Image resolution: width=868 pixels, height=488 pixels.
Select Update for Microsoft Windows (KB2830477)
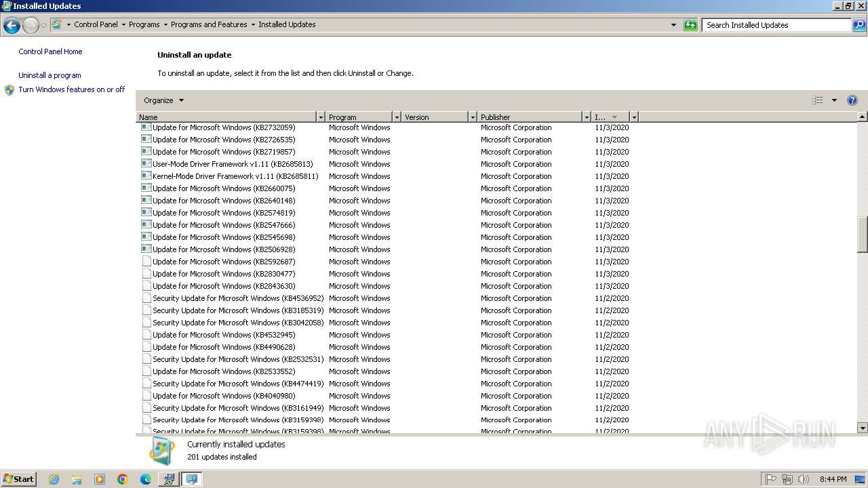coord(224,274)
